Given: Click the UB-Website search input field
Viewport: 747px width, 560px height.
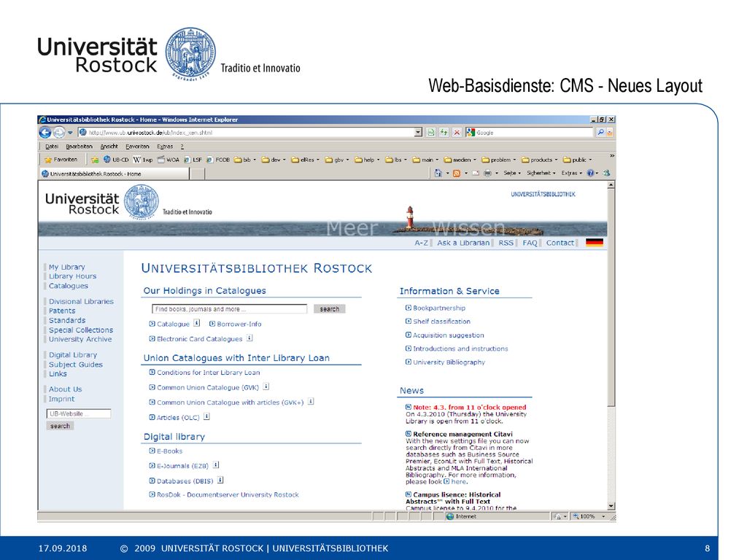Looking at the screenshot, I should pos(79,413).
